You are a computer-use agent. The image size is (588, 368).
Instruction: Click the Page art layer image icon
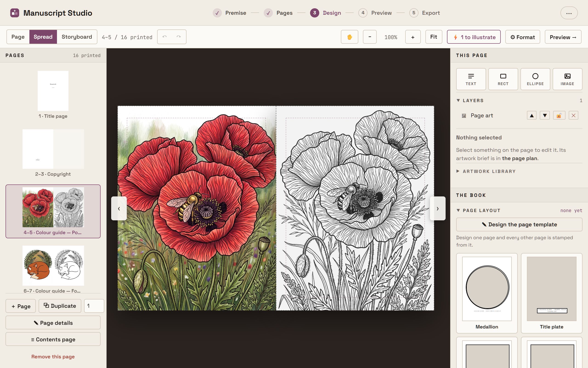point(464,116)
